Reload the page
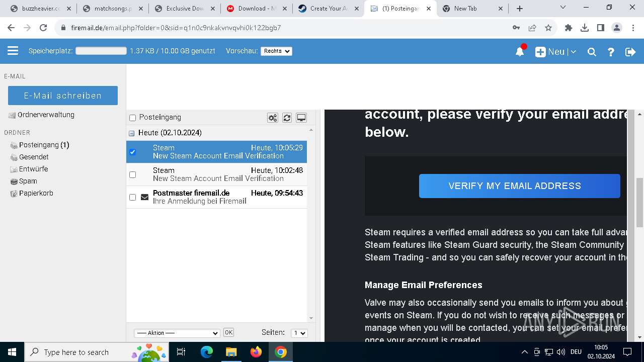 [43, 28]
